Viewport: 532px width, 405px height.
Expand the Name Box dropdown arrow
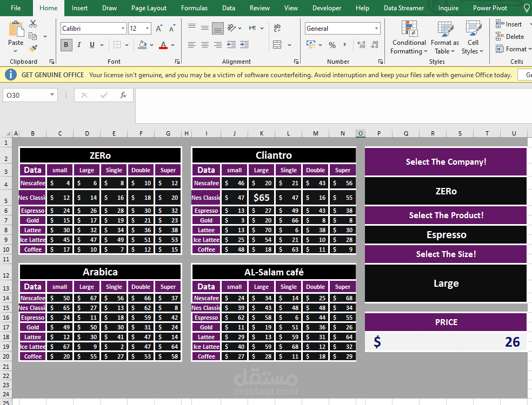(52, 95)
